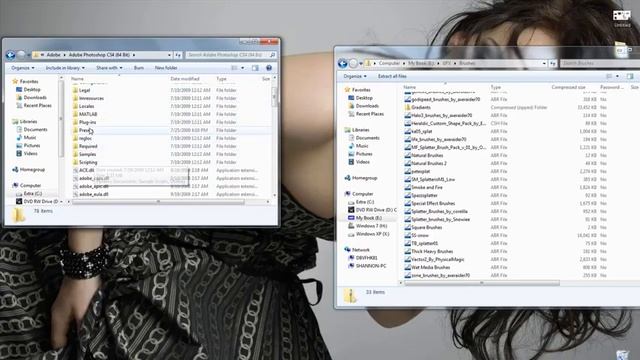Screen dimensions: 640x360
Task: Click Computer breadcrumb in Brushes address bar
Action: (389, 63)
